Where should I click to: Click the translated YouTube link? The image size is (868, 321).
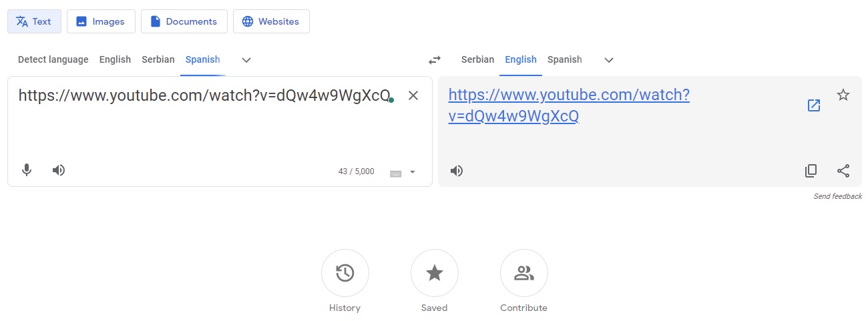[x=568, y=95]
